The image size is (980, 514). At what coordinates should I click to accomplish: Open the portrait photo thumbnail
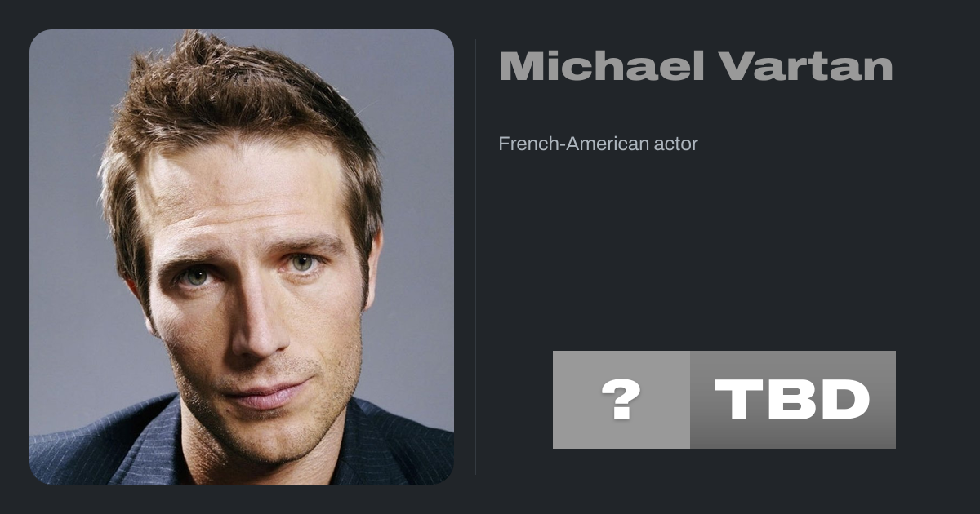[x=242, y=257]
